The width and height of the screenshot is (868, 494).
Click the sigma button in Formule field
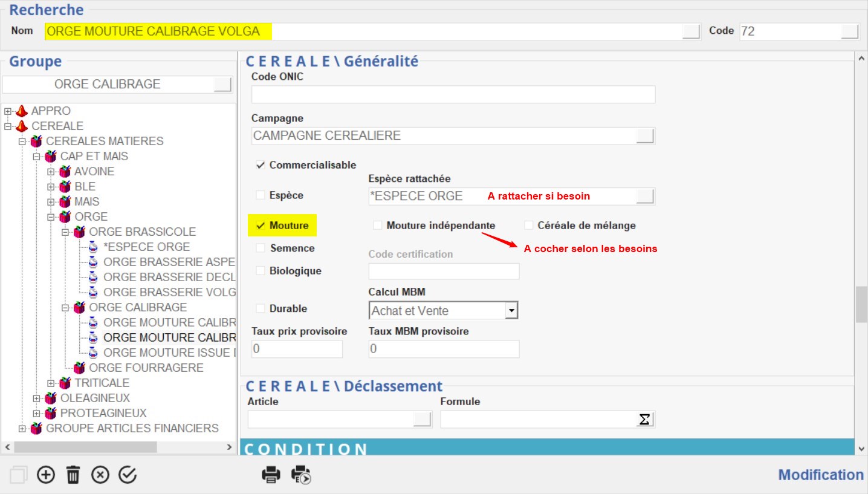click(645, 419)
